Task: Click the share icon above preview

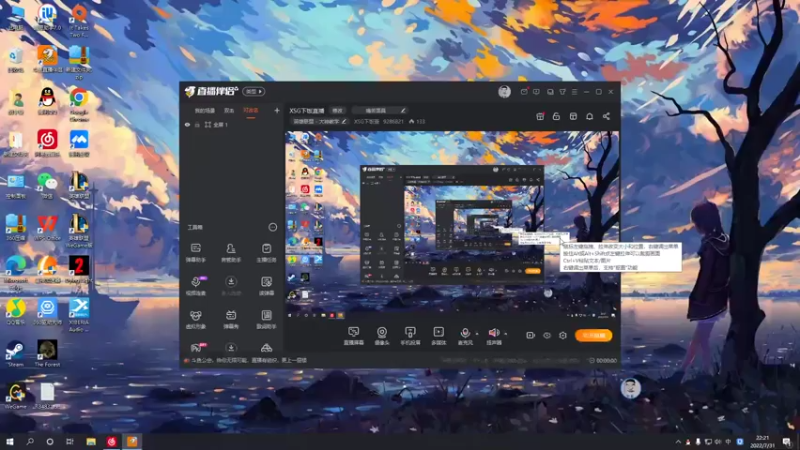Action: pyautogui.click(x=606, y=116)
